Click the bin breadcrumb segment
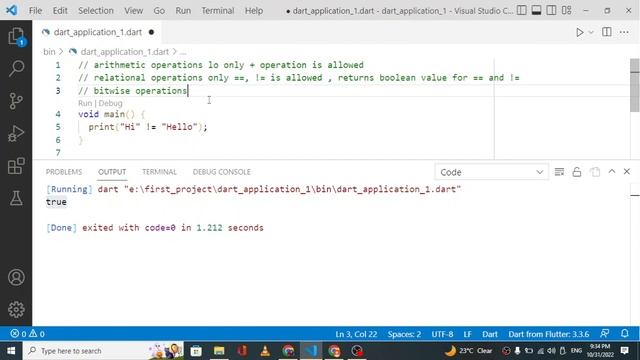640x360 pixels. click(49, 52)
